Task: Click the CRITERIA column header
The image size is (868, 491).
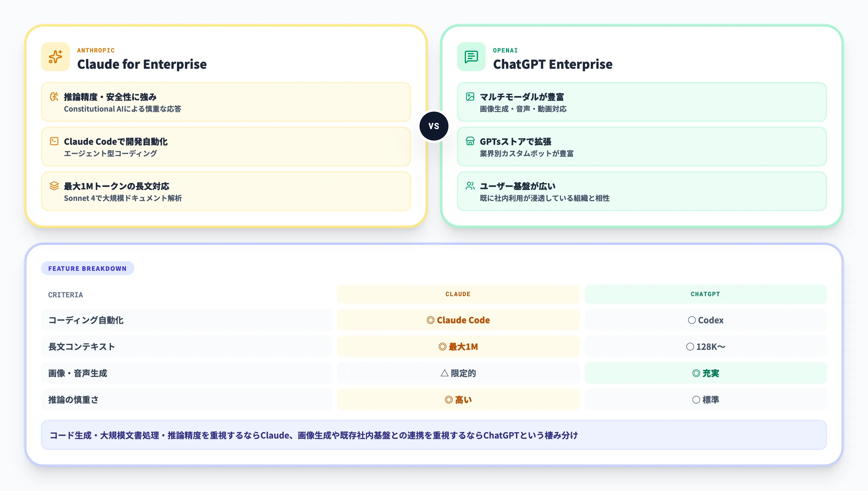Action: [65, 295]
